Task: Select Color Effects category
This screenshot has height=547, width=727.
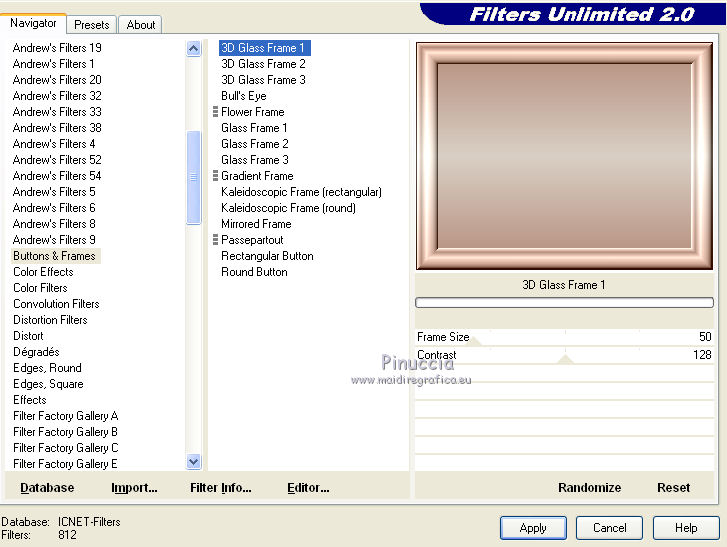Action: click(43, 272)
